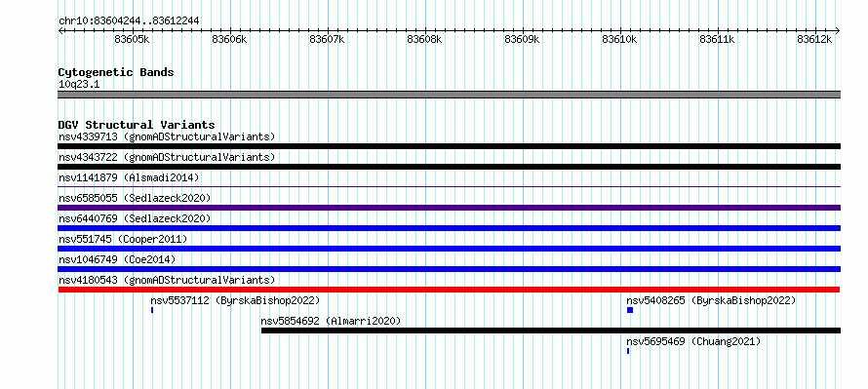Click the 83607k ruler tick label
The height and width of the screenshot is (389, 868).
coord(327,39)
